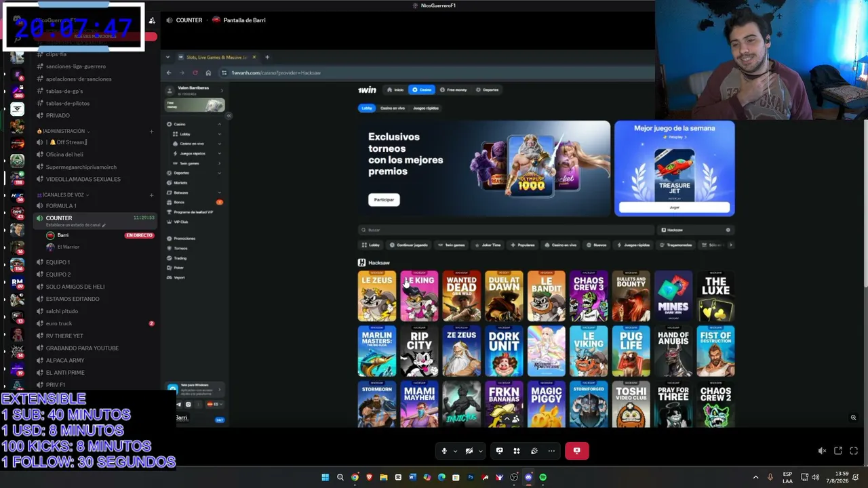Click the browser home icon
Screen dimensions: 868x488
click(x=208, y=73)
